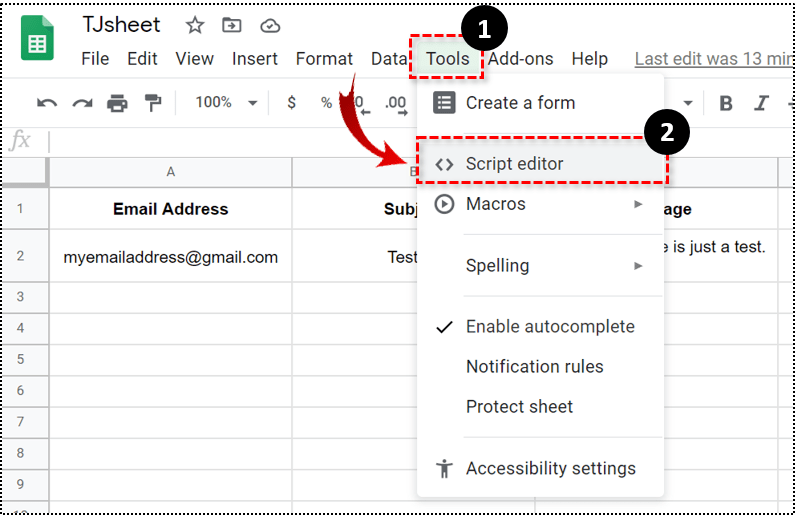Click the Last edit history link

(x=712, y=59)
